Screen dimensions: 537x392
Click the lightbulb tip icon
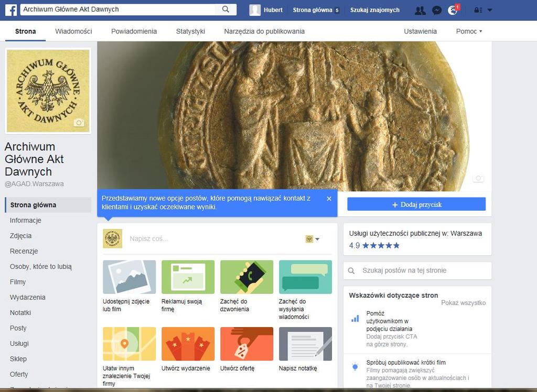[x=355, y=367]
